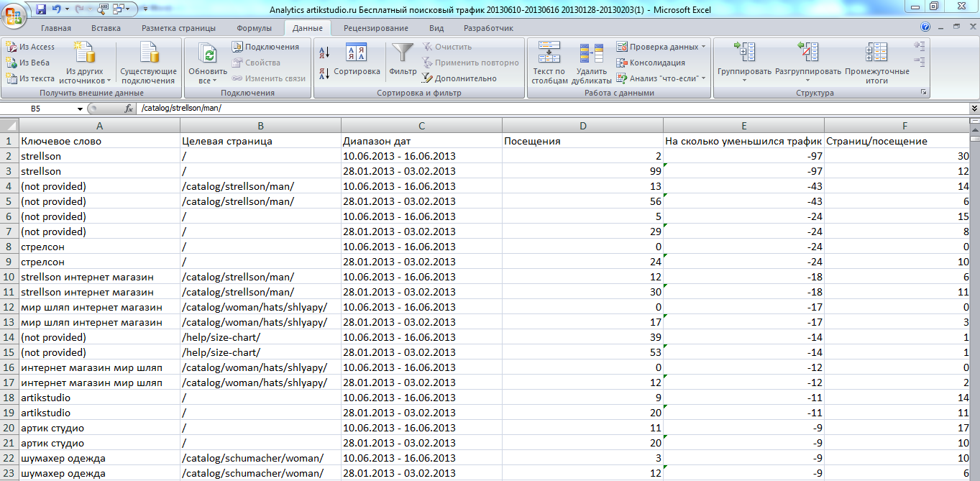Insert Промежуточные итоги

pos(876,63)
